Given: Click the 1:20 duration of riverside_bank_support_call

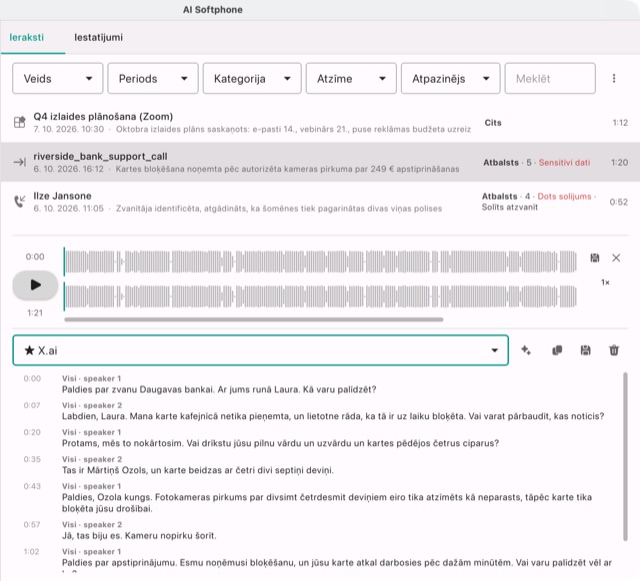Looking at the screenshot, I should pos(620,163).
